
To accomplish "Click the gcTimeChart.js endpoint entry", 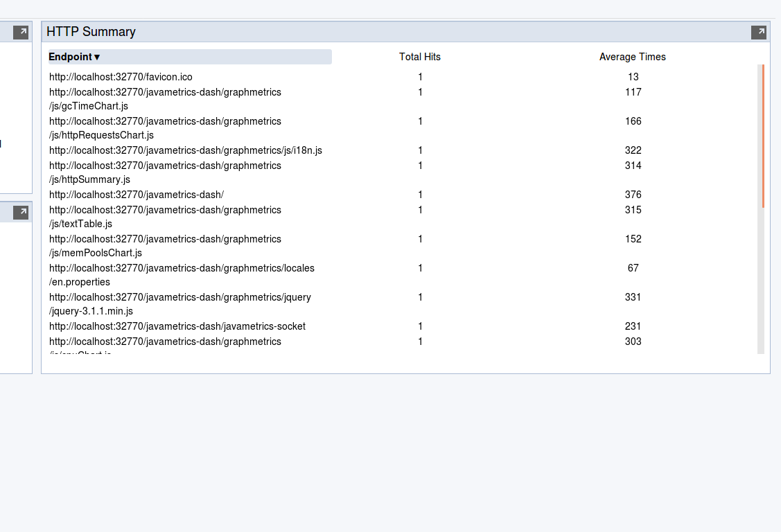I will click(164, 98).
